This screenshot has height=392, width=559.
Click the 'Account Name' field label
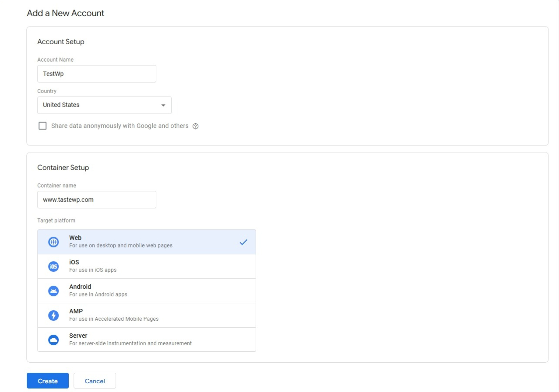[x=55, y=59]
